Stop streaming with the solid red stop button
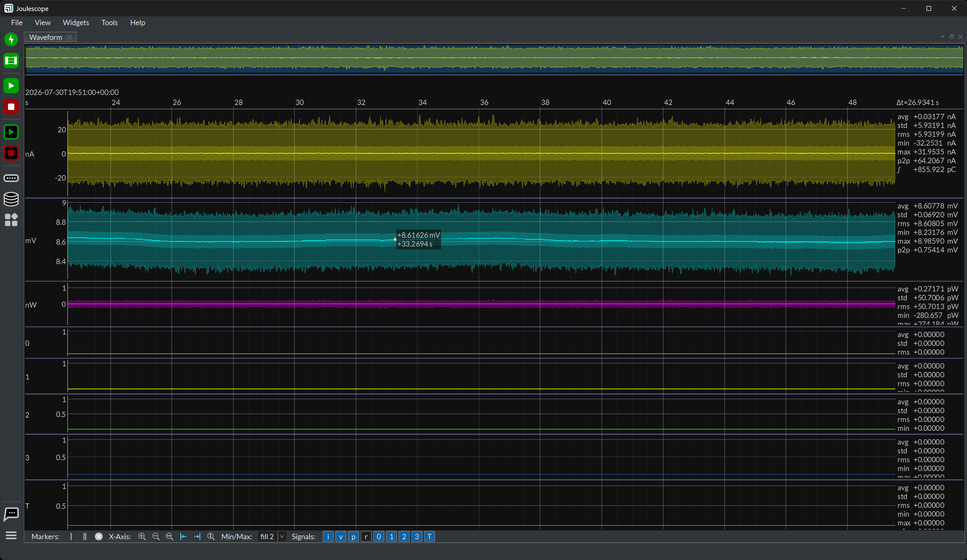967x560 pixels. click(11, 107)
